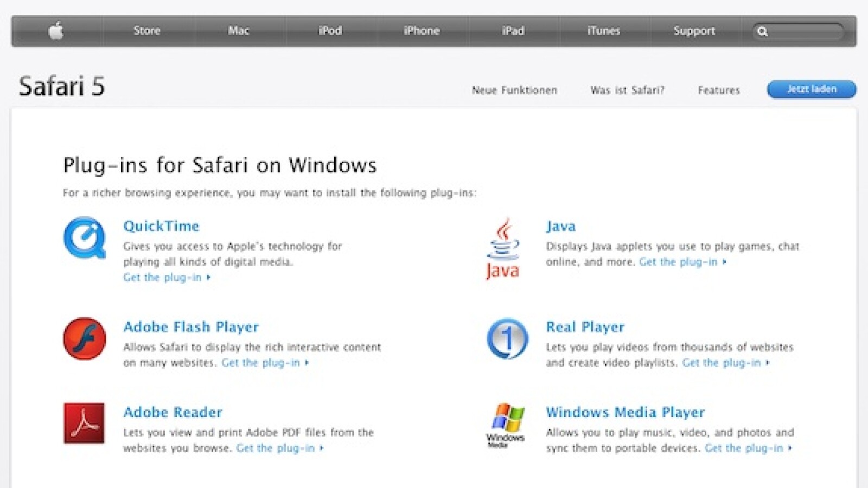Click the Adobe Flash Player heading link

tap(191, 327)
